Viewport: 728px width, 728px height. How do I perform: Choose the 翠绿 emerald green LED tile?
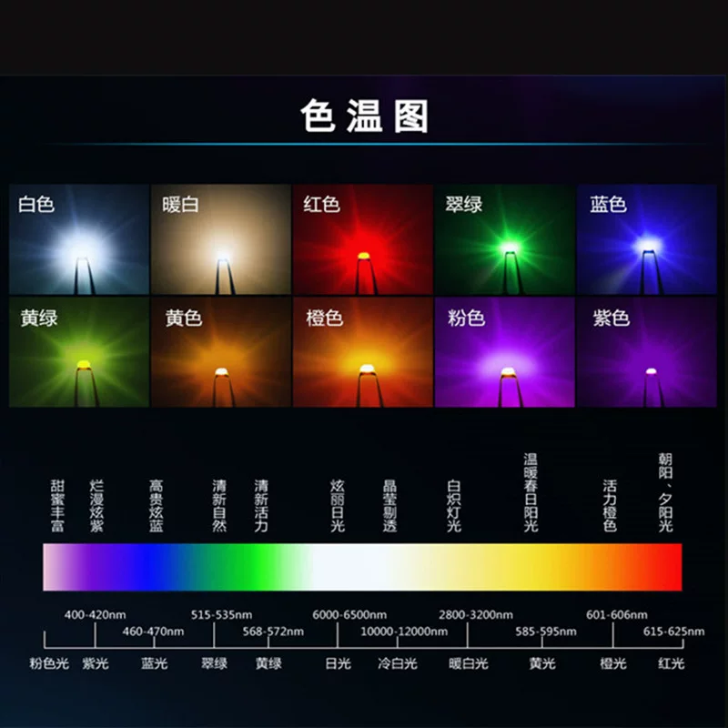tap(505, 239)
